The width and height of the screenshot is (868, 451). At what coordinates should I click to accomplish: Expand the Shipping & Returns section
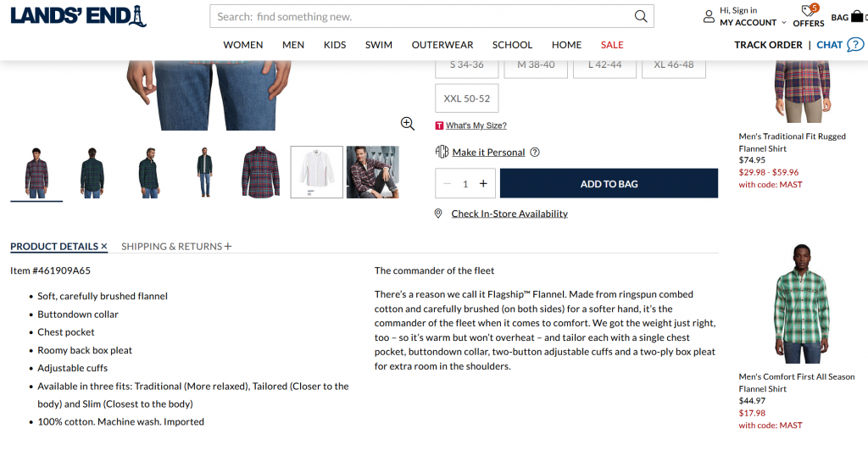click(176, 247)
